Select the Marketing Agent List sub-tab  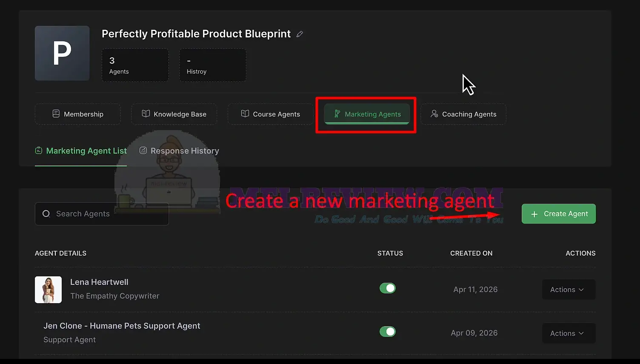click(x=81, y=151)
